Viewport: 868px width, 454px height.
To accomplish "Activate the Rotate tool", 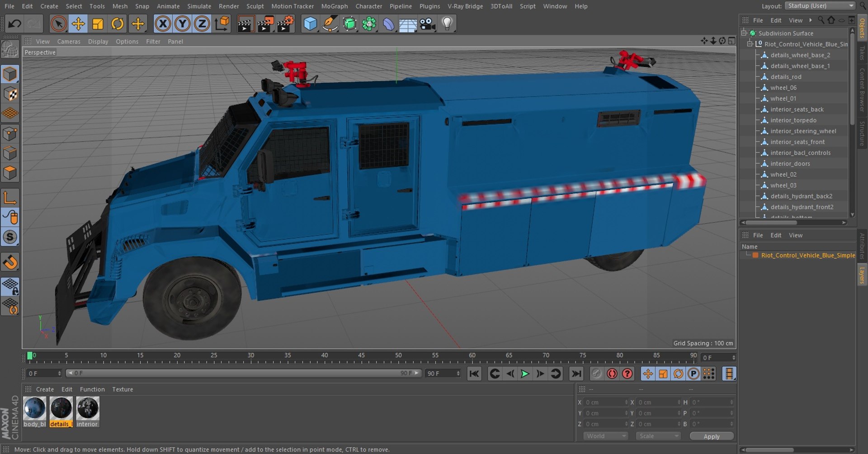I will coord(118,24).
